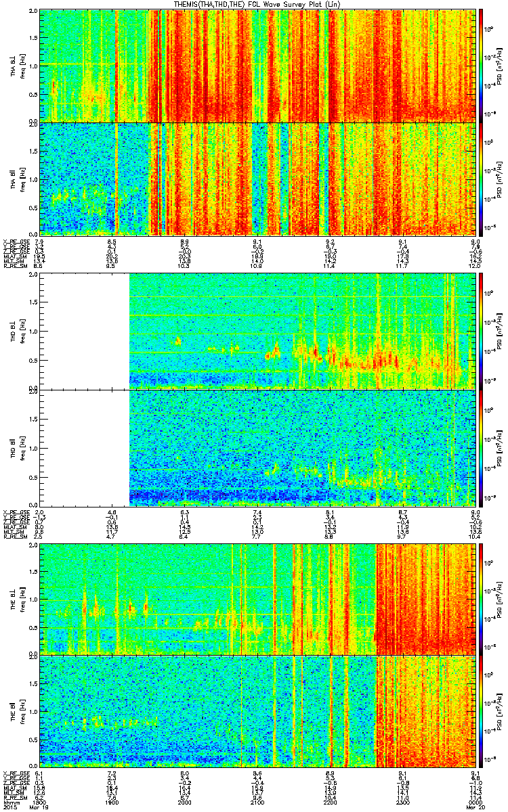Select the THA B-parallel spectrogram panel

tap(257, 178)
